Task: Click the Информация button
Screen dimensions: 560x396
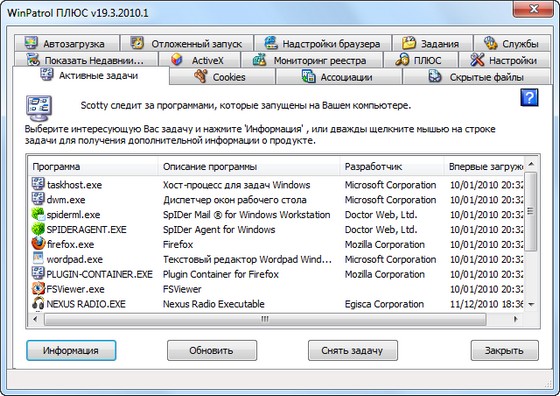Action: 71,350
